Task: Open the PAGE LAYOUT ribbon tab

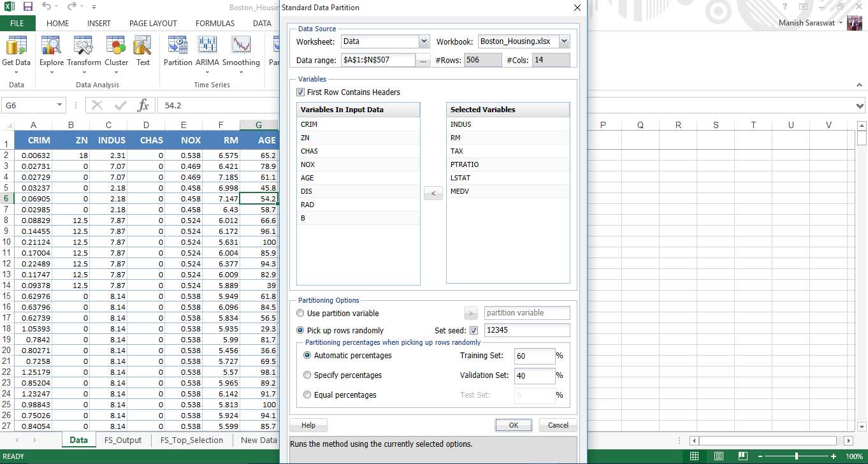Action: [x=153, y=24]
